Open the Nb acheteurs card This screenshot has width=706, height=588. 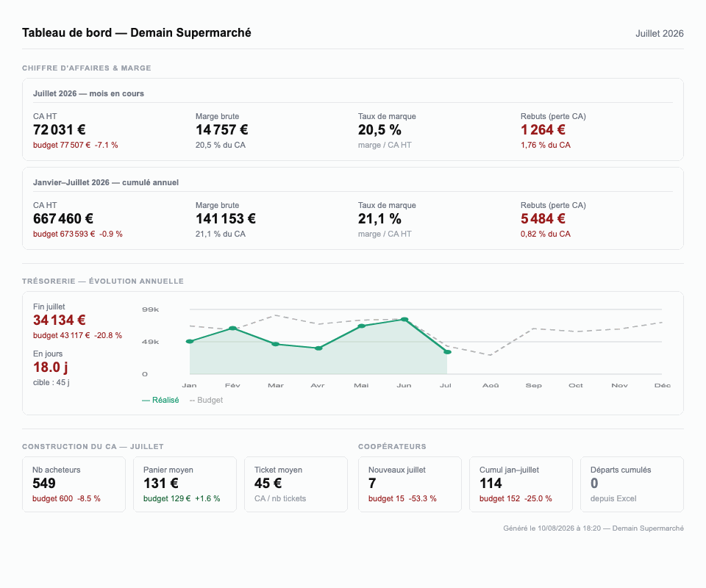pyautogui.click(x=74, y=484)
